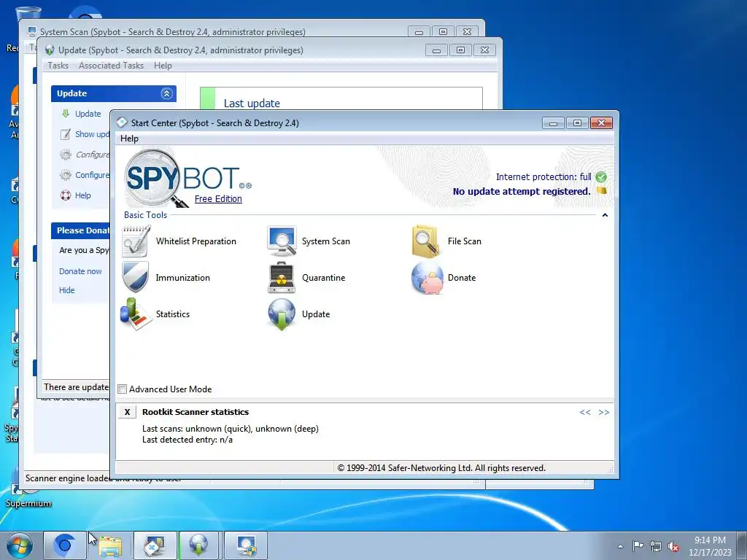Click Hide link in donation panel
This screenshot has width=747, height=560.
point(66,290)
